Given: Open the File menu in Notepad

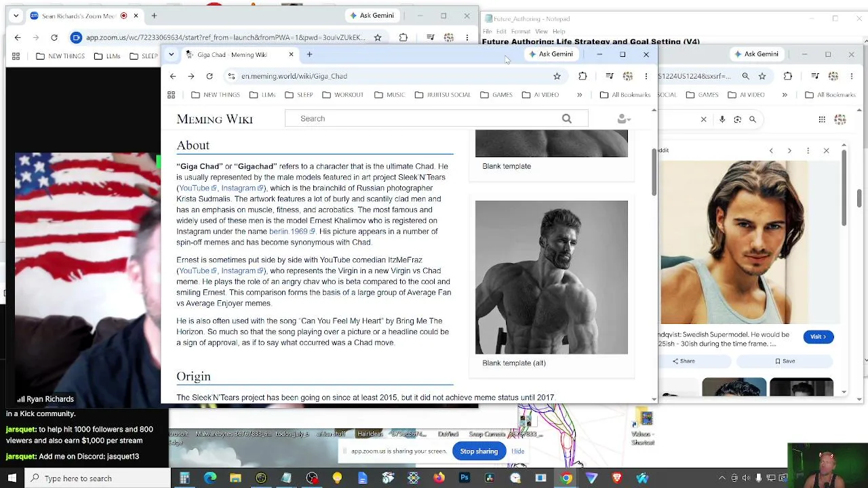Looking at the screenshot, I should point(487,31).
